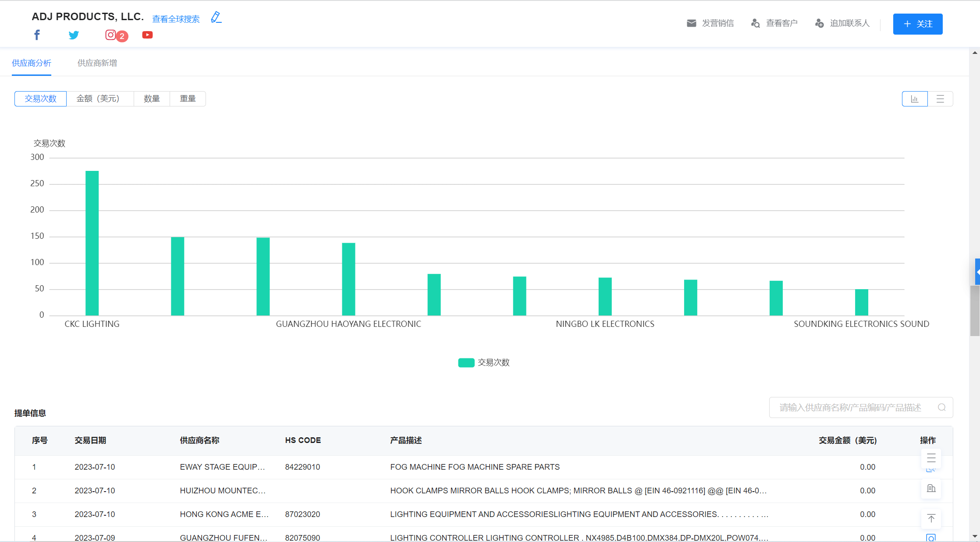Click the 0.00 amount in EWAY row
This screenshot has width=980, height=542.
click(867, 467)
